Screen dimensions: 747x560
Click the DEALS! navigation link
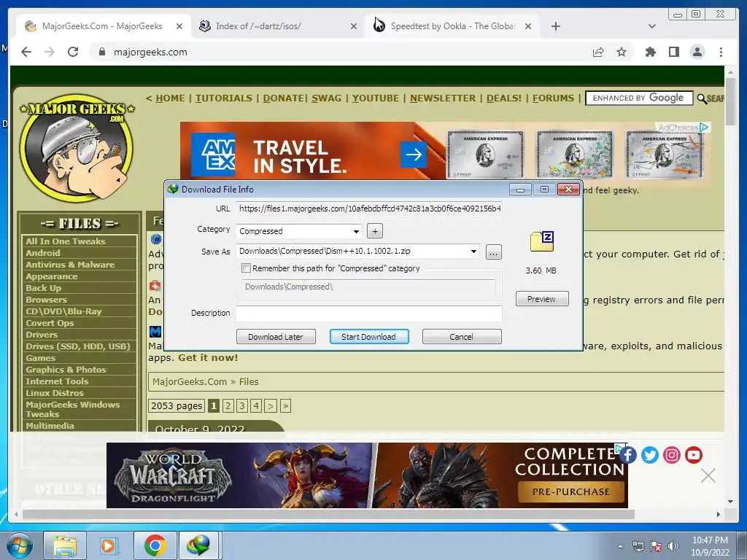(x=504, y=98)
